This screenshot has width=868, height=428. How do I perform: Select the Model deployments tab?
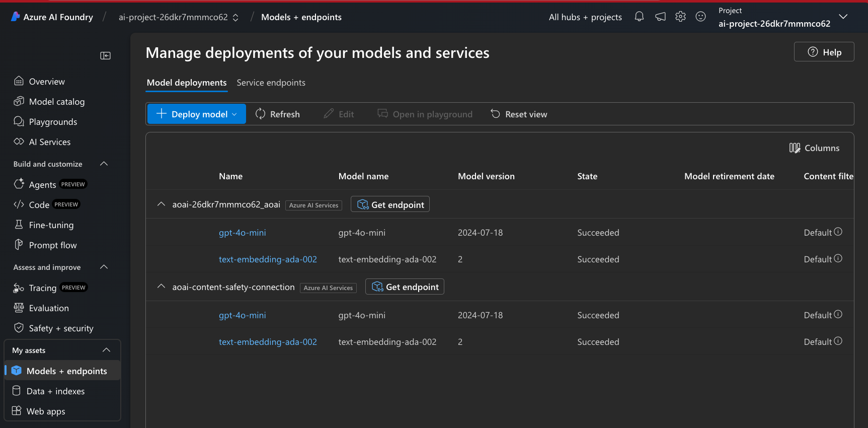[x=187, y=83]
